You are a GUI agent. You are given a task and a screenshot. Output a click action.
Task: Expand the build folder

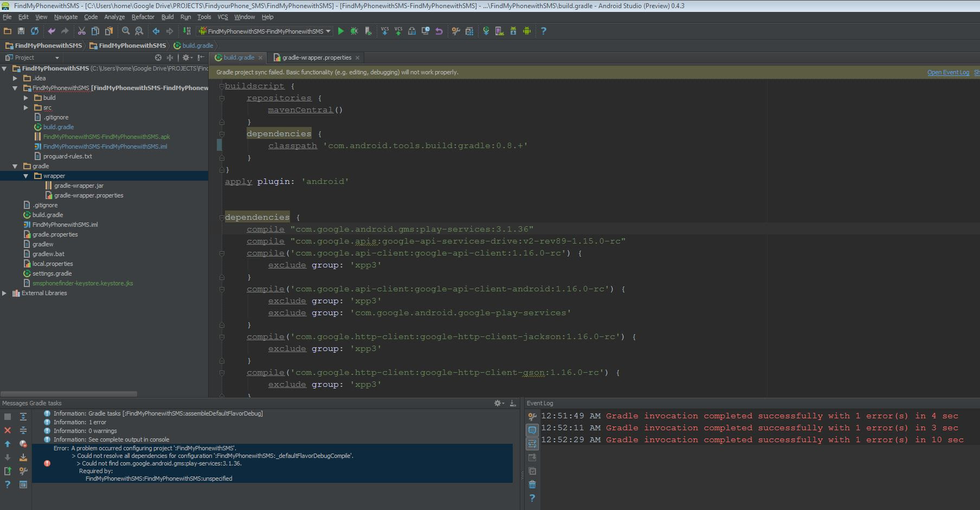coord(26,98)
